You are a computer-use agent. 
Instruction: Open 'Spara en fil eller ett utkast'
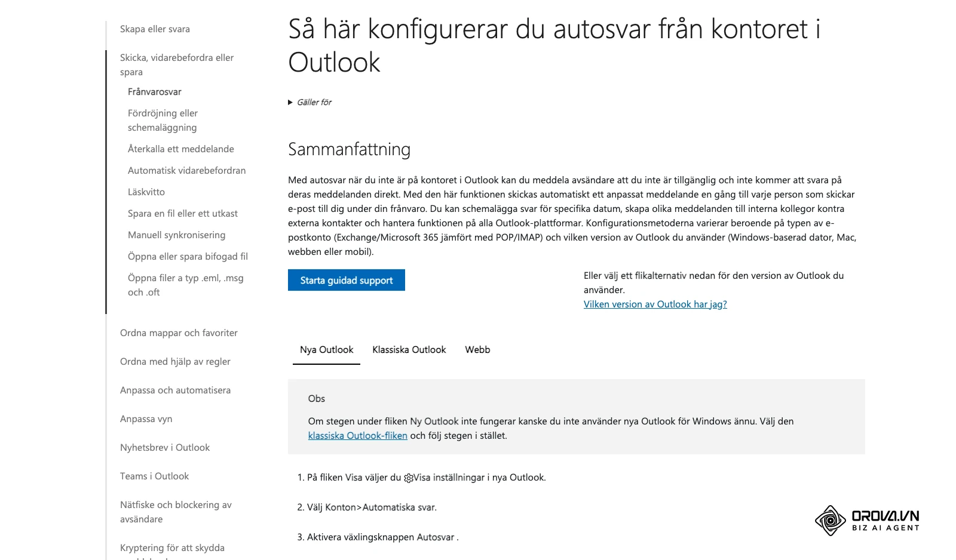(182, 213)
